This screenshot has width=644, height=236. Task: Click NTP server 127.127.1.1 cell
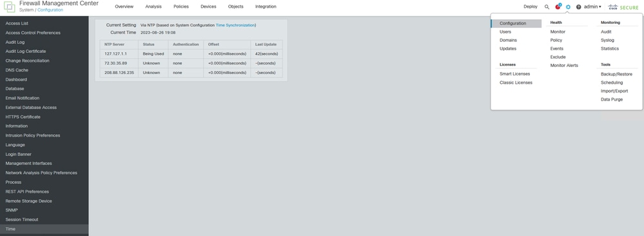[x=119, y=54]
